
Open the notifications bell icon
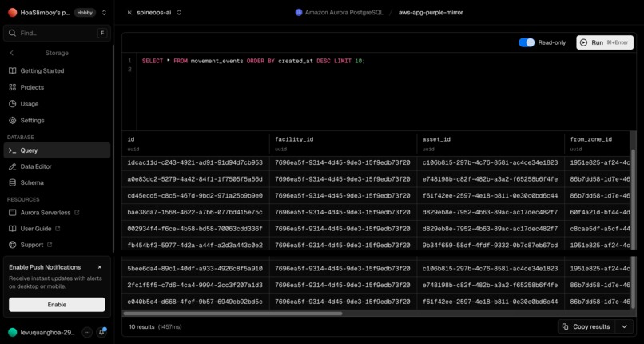(x=101, y=333)
